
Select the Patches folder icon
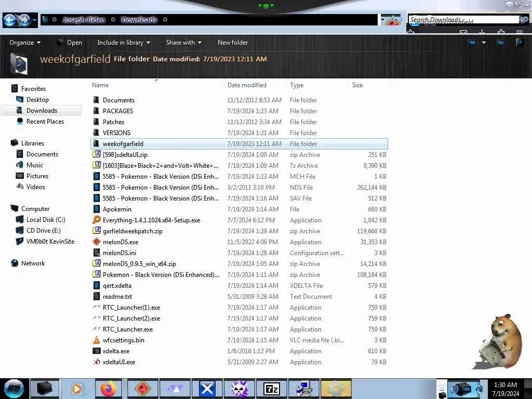[96, 122]
